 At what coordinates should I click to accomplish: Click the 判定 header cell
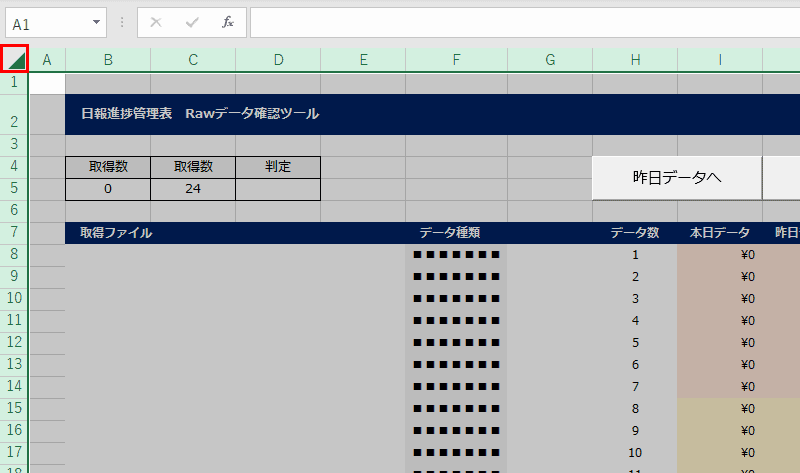[x=278, y=166]
